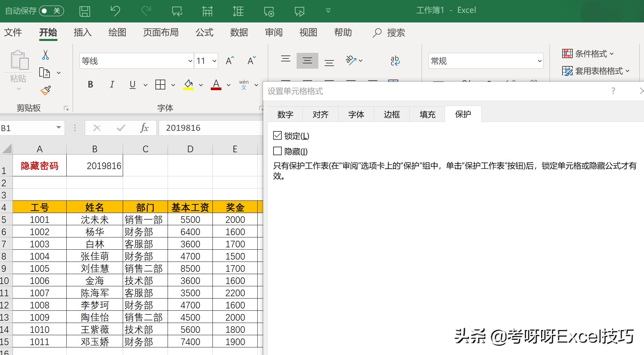Click the dialog help question mark button
Image resolution: width=644 pixels, height=355 pixels.
click(x=613, y=91)
